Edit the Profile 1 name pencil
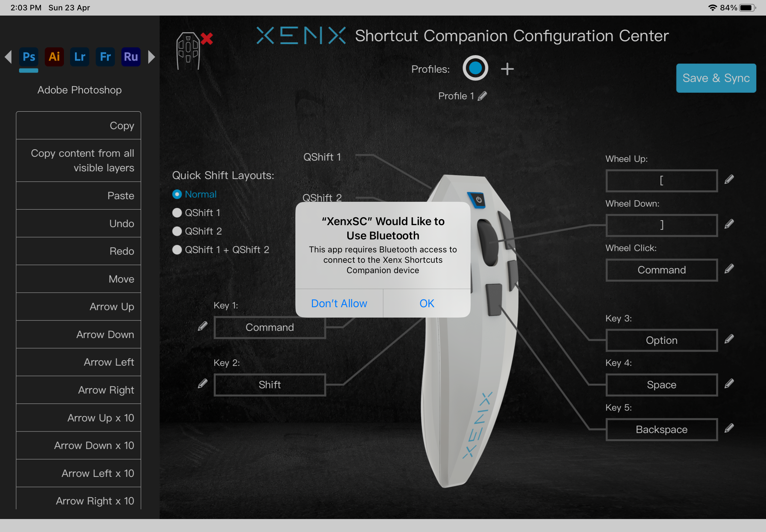Image resolution: width=766 pixels, height=532 pixels. click(482, 96)
